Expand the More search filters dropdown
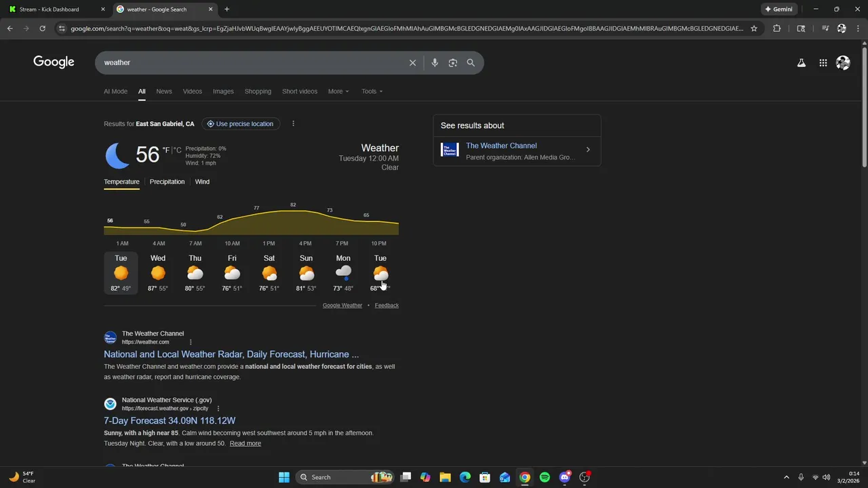 [x=338, y=91]
